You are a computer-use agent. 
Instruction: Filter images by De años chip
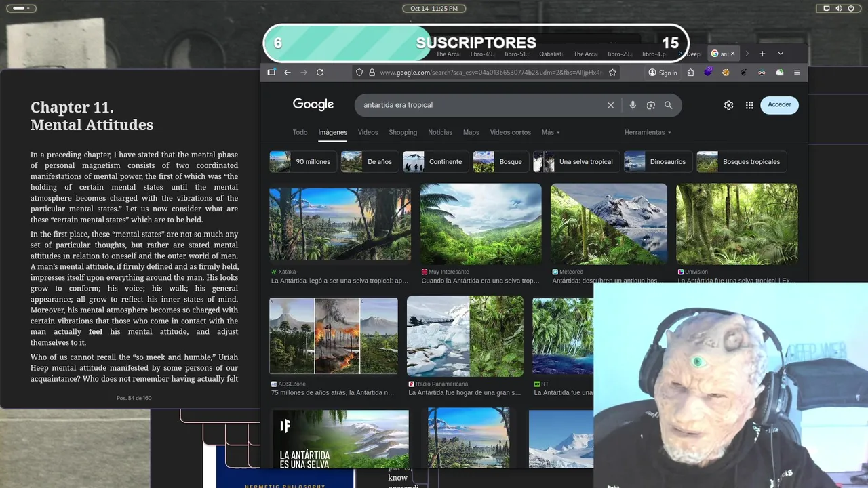(369, 161)
